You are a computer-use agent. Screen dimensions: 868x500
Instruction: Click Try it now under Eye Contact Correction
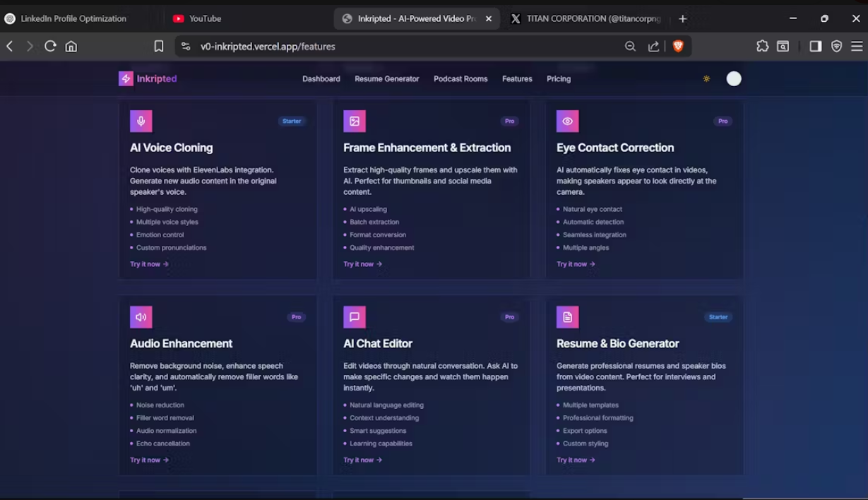(x=576, y=264)
